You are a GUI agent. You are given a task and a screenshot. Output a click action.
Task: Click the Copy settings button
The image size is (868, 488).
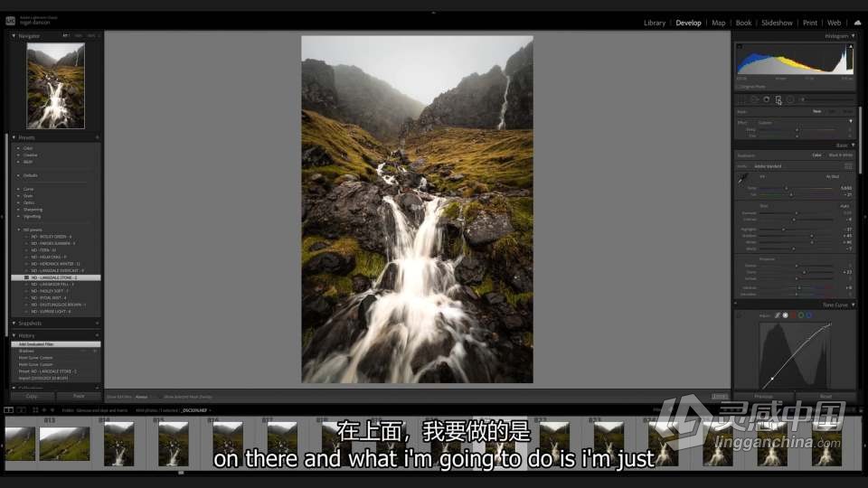click(x=32, y=396)
